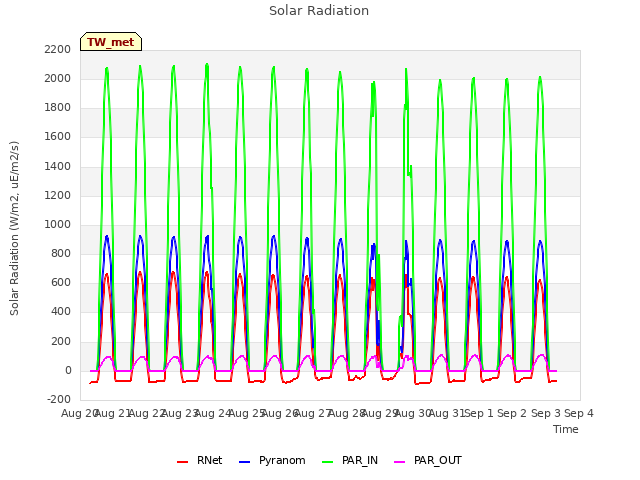Click the 1200 y-axis tick label
Image resolution: width=640 pixels, height=480 pixels.
(58, 195)
